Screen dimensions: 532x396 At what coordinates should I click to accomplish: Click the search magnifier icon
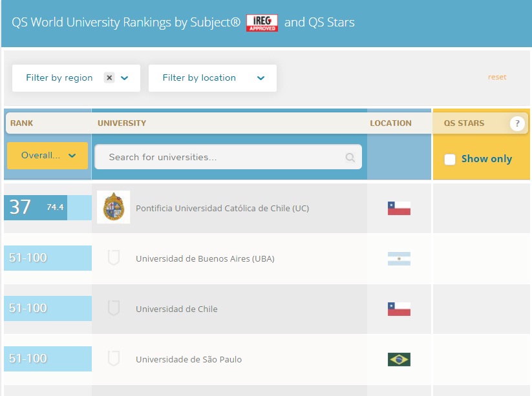(350, 158)
